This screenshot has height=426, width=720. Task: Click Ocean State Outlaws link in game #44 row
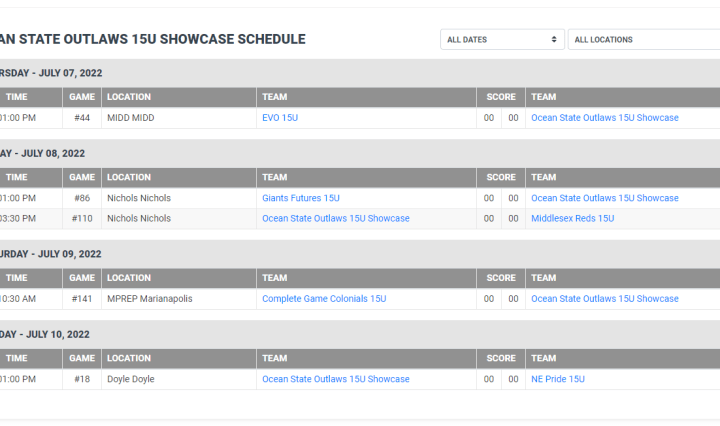click(x=604, y=118)
